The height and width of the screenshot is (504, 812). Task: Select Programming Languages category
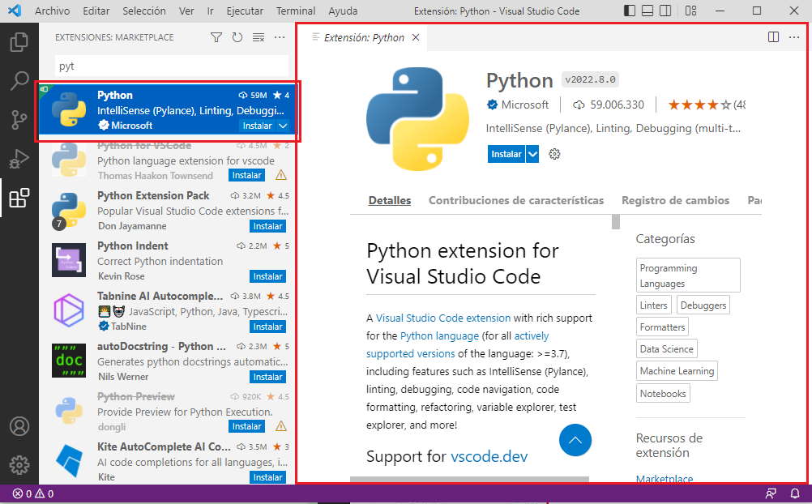[688, 275]
